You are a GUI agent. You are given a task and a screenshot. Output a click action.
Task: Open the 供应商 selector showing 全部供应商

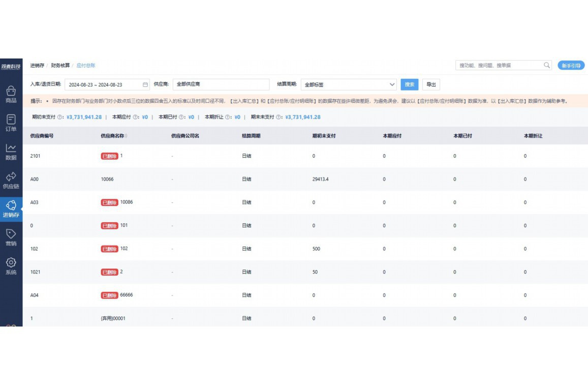click(221, 84)
